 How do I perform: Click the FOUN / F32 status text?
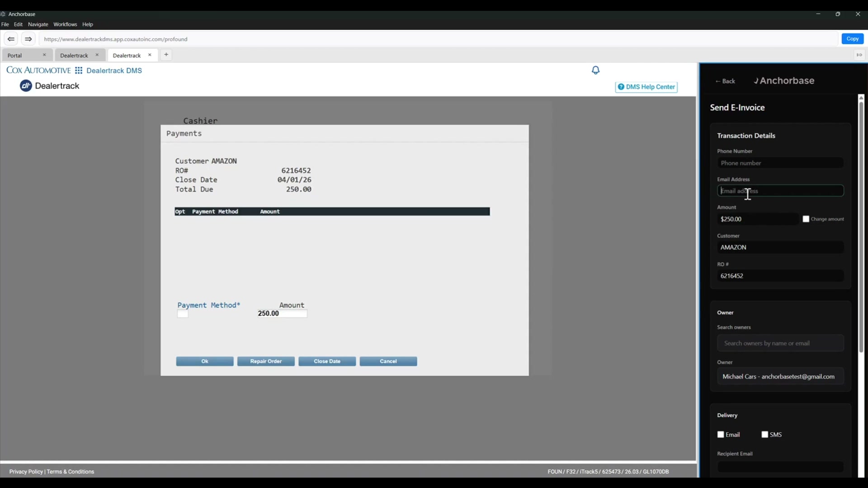click(x=608, y=472)
